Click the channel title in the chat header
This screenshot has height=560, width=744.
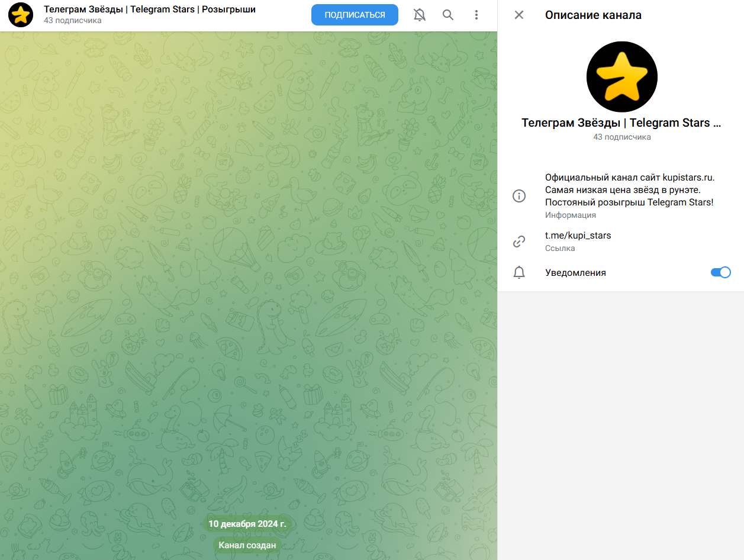click(150, 9)
